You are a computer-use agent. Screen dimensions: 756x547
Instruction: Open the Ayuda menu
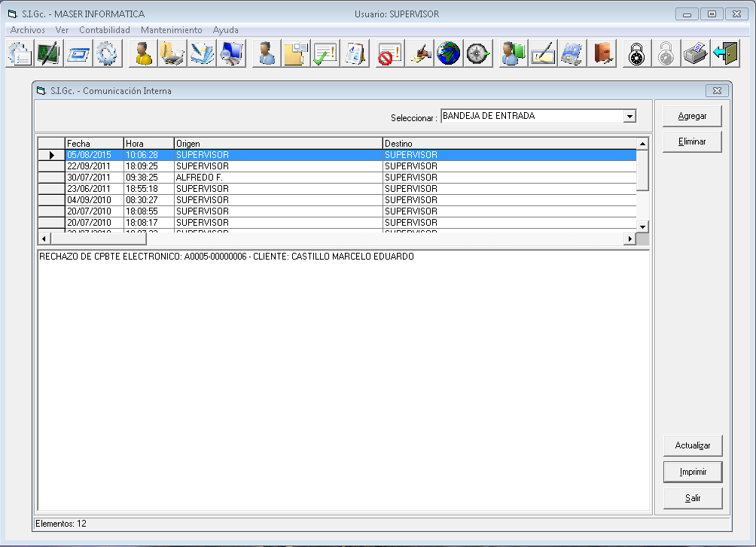(226, 30)
